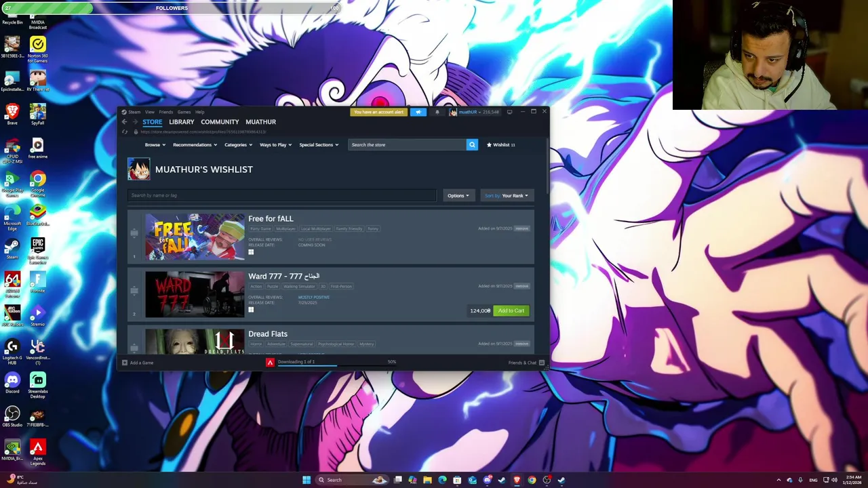Click the store search magnifier button
This screenshot has width=868, height=488.
472,144
